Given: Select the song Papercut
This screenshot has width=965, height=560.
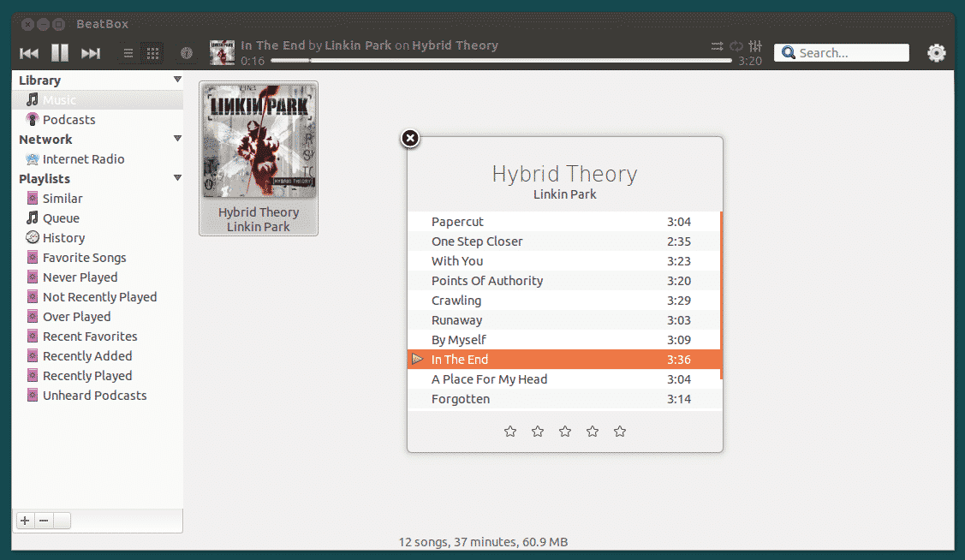Looking at the screenshot, I should pos(563,222).
